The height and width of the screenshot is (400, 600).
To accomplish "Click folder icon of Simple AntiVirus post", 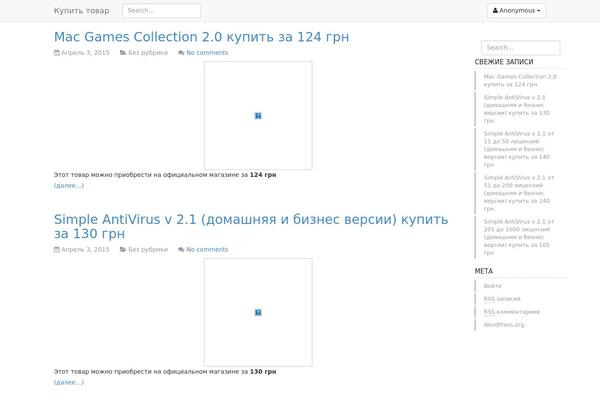I will 123,249.
